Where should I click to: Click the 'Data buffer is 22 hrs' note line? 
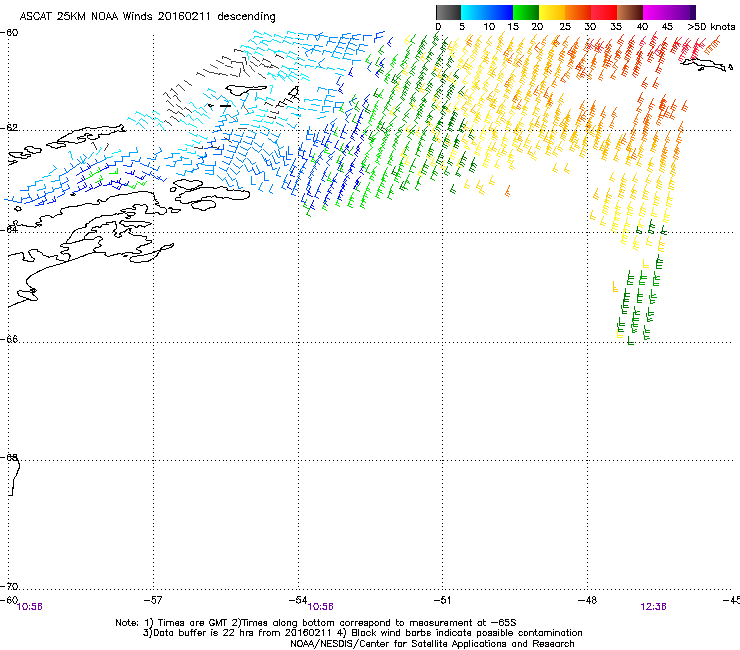coord(362,633)
